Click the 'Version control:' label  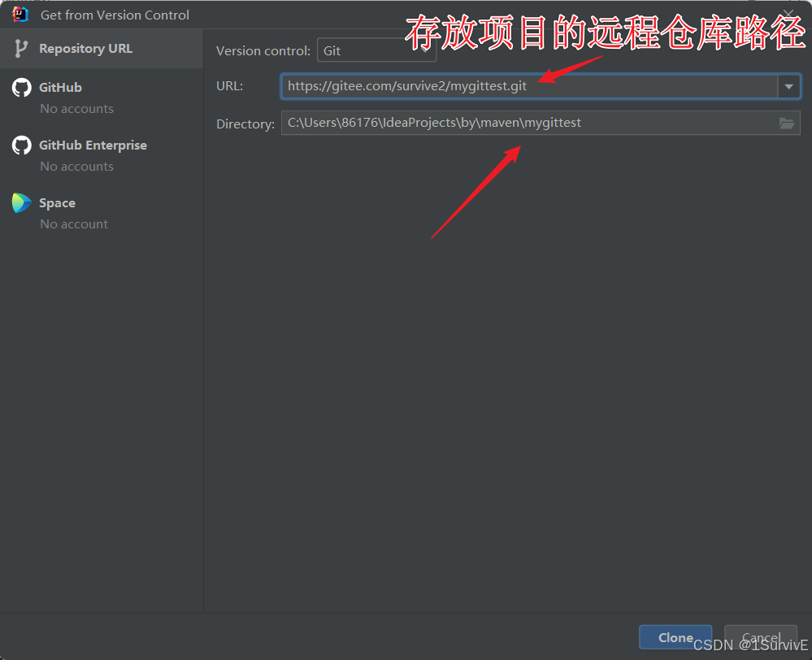click(x=263, y=50)
